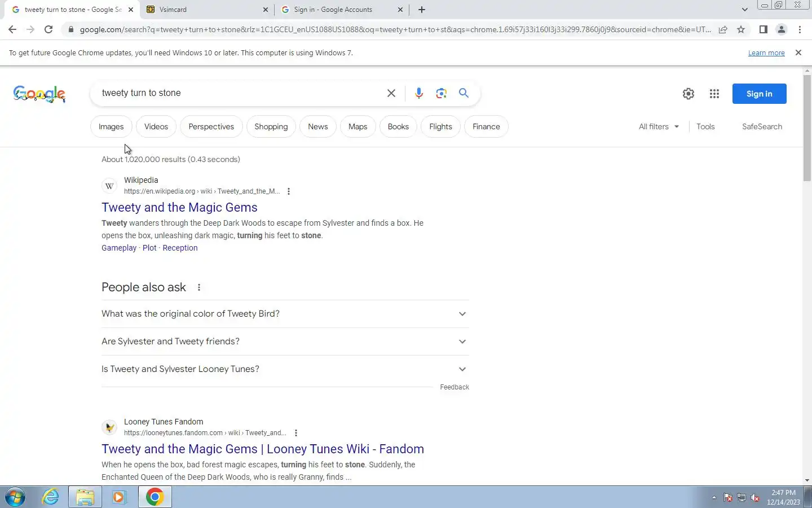This screenshot has width=812, height=508.
Task: Click muted volume icon in system tray
Action: click(x=755, y=498)
